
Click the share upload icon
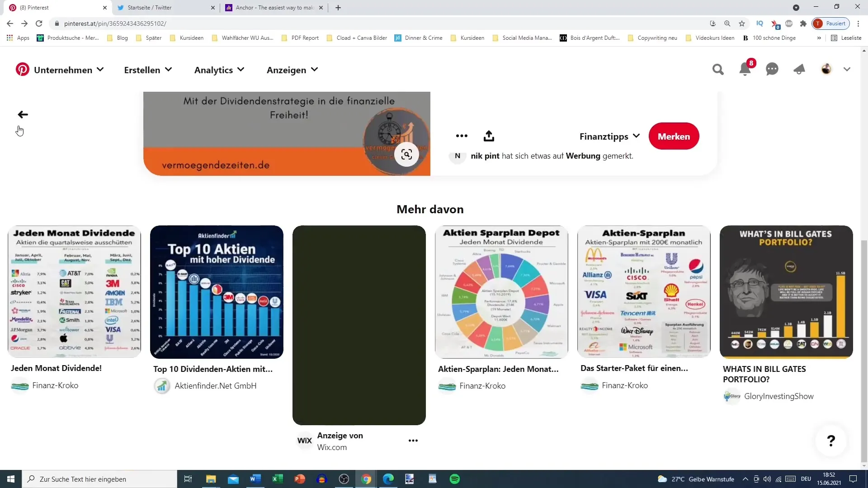coord(489,136)
